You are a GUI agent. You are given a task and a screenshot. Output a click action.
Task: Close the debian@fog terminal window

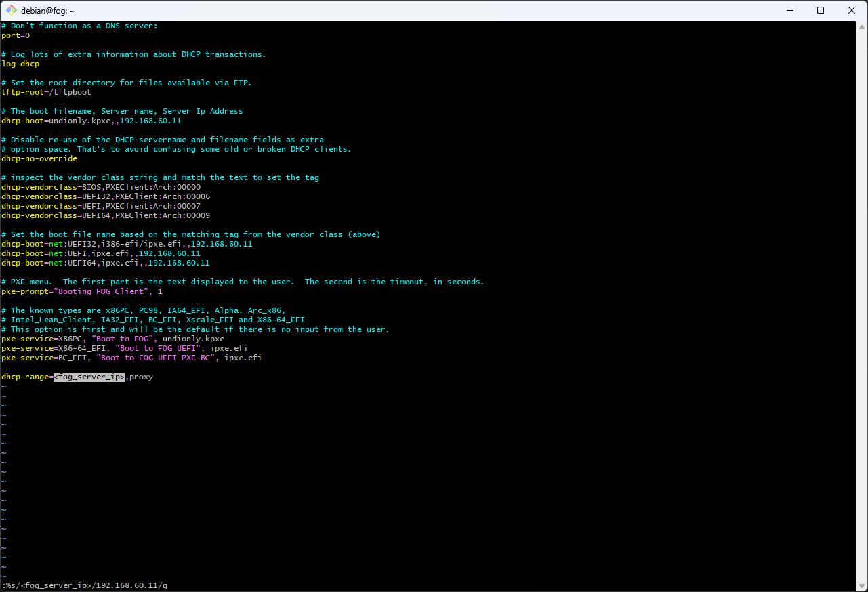tap(852, 10)
